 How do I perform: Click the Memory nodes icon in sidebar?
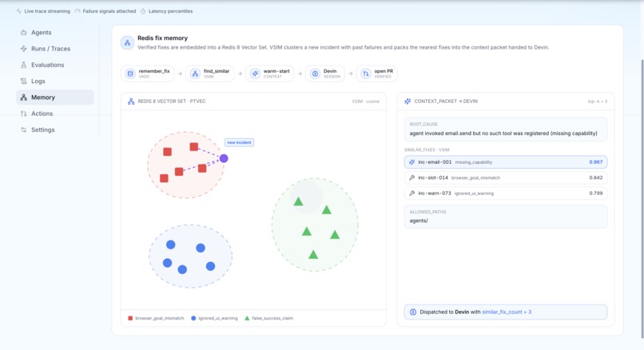(x=23, y=97)
